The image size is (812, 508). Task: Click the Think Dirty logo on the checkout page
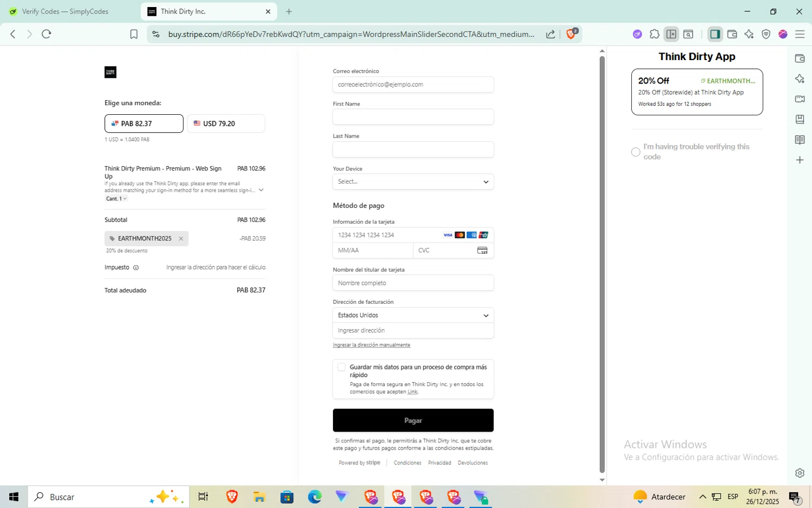(x=110, y=72)
